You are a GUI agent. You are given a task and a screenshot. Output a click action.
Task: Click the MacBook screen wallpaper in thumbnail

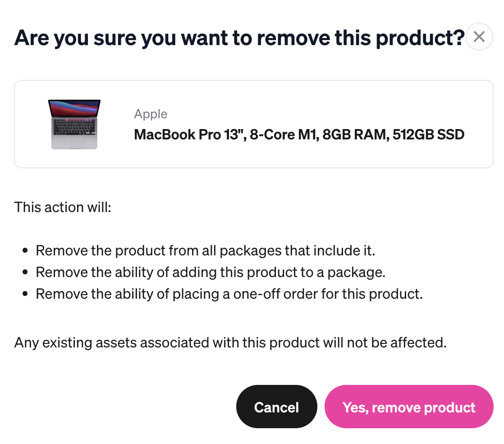point(74,108)
